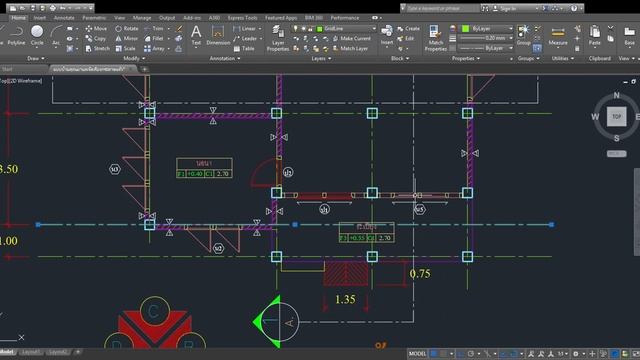Expand the Annotation panel

point(225,58)
